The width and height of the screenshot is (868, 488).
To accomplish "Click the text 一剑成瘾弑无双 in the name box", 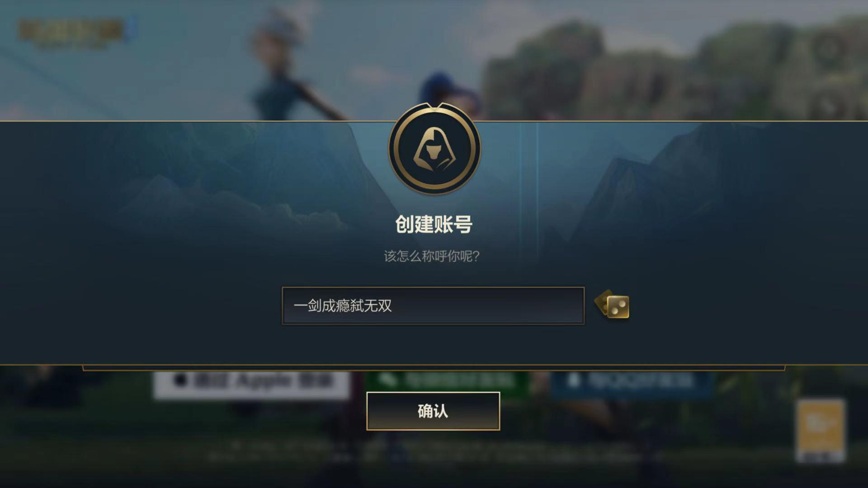I will (x=343, y=306).
